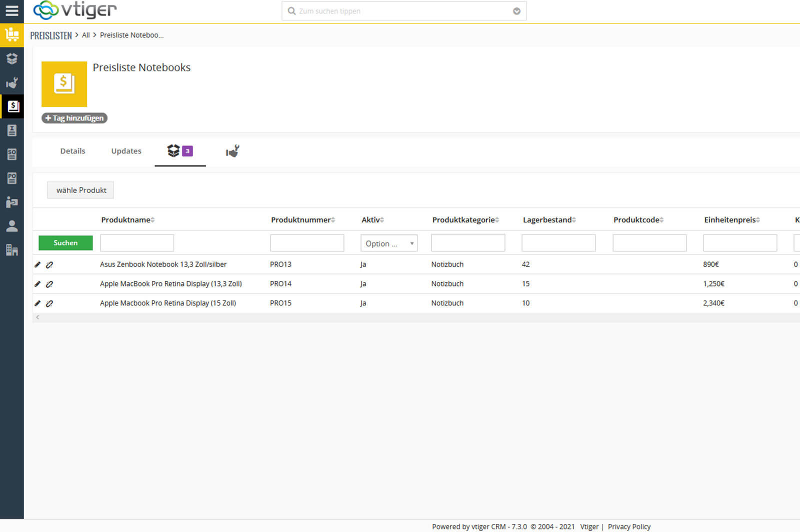
Task: Click product number PRO14
Action: (280, 284)
